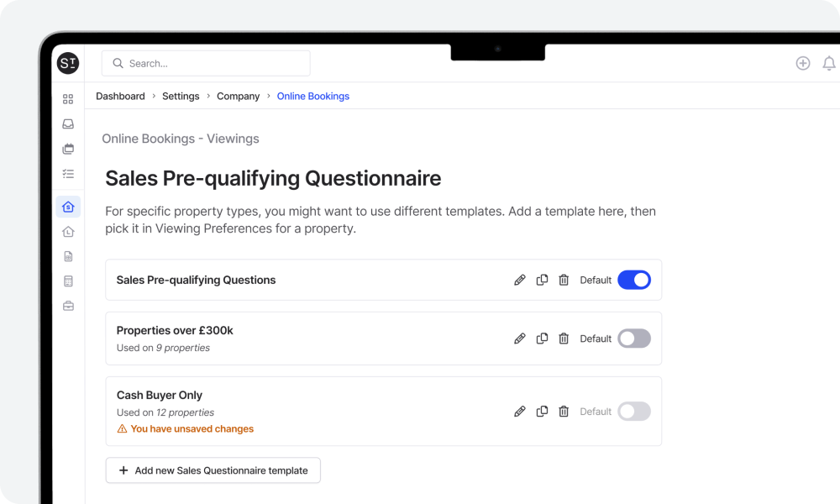Select the calculator icon in sidebar
This screenshot has width=840, height=504.
click(x=68, y=281)
